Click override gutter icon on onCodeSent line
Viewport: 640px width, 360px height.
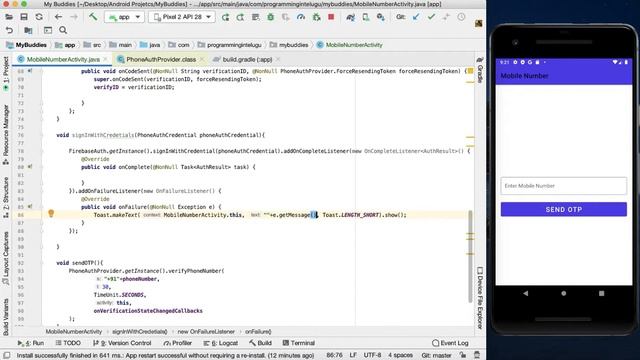[30, 71]
